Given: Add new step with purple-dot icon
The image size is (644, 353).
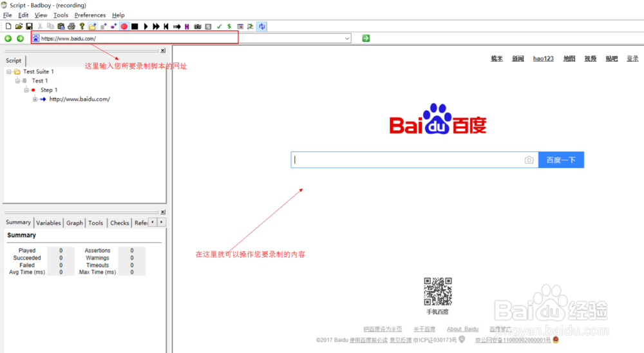Looking at the screenshot, I should point(114,26).
